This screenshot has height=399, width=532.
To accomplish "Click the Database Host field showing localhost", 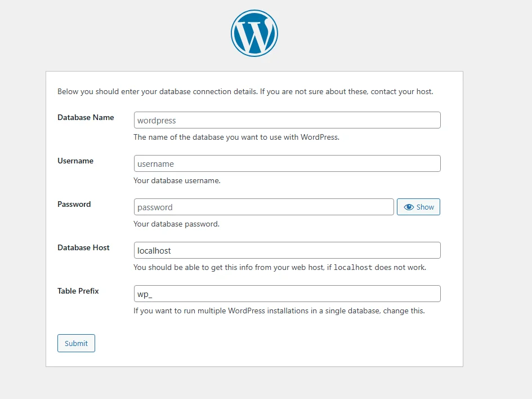I will (x=287, y=250).
